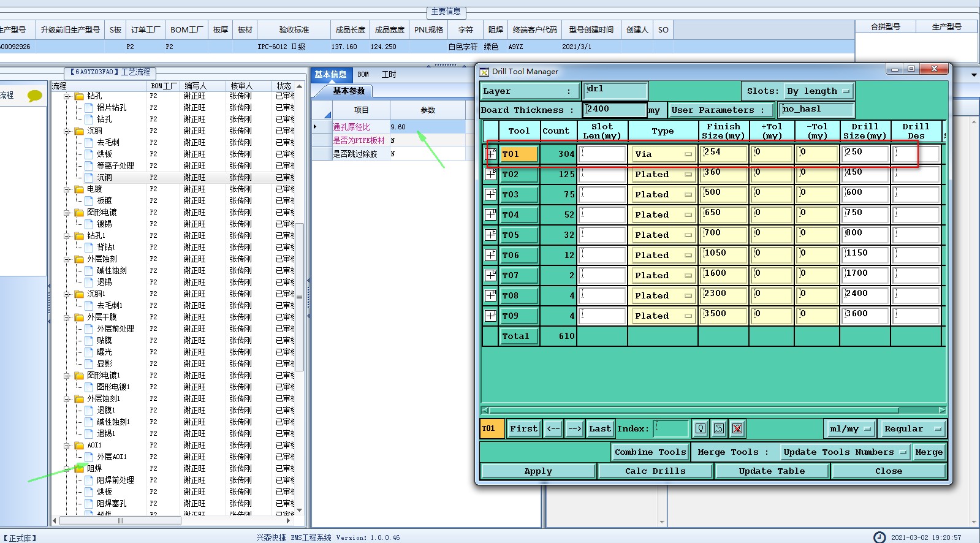Click the folder icon of 电镀 node
This screenshot has height=543, width=980.
79,189
